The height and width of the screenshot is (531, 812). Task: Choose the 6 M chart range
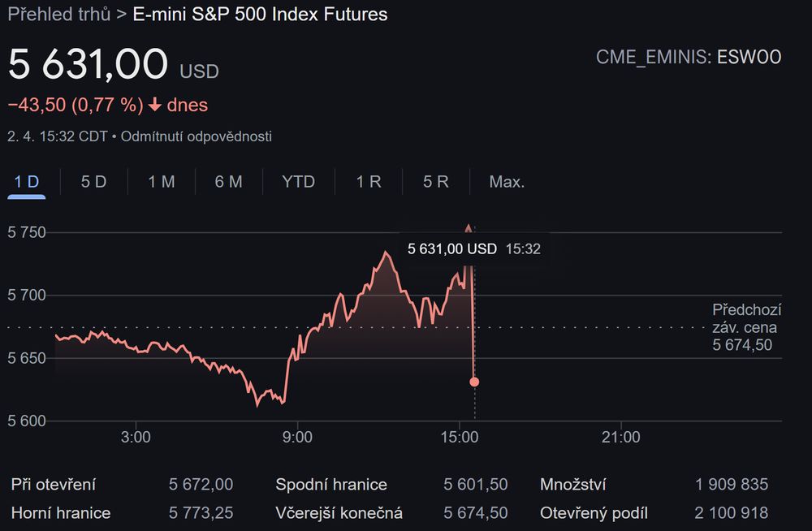(x=229, y=182)
